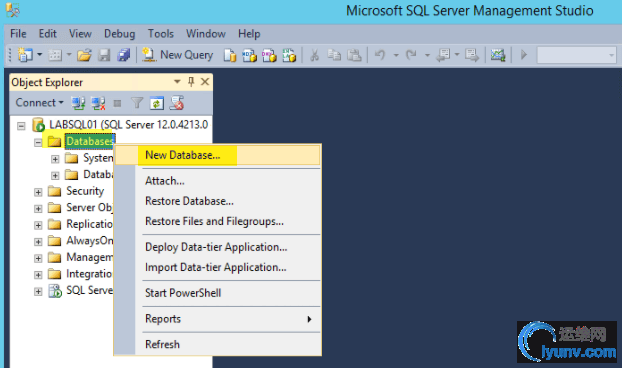This screenshot has height=368, width=622.
Task: Select the LABSQL01 server tree item
Action: coord(129,125)
